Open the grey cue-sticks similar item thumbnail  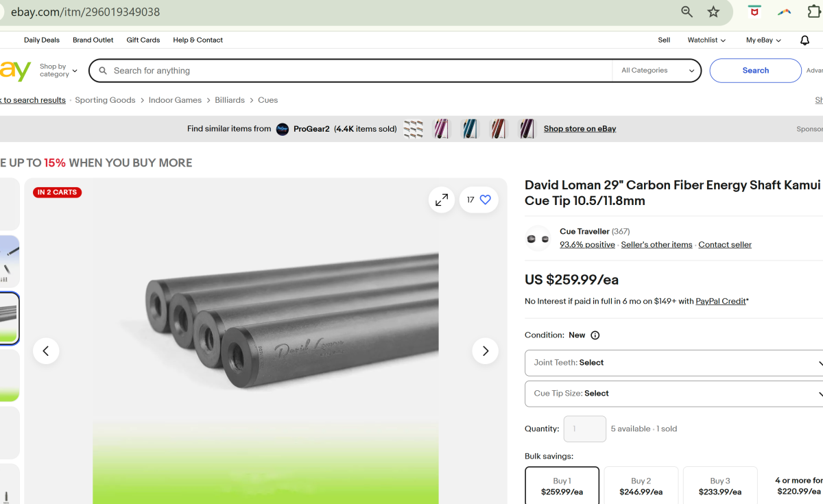pos(413,129)
